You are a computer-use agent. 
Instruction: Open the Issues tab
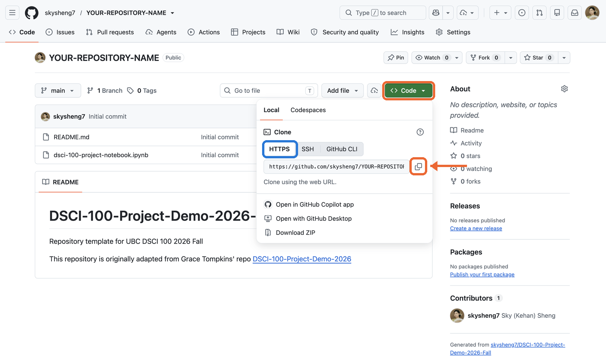[60, 32]
